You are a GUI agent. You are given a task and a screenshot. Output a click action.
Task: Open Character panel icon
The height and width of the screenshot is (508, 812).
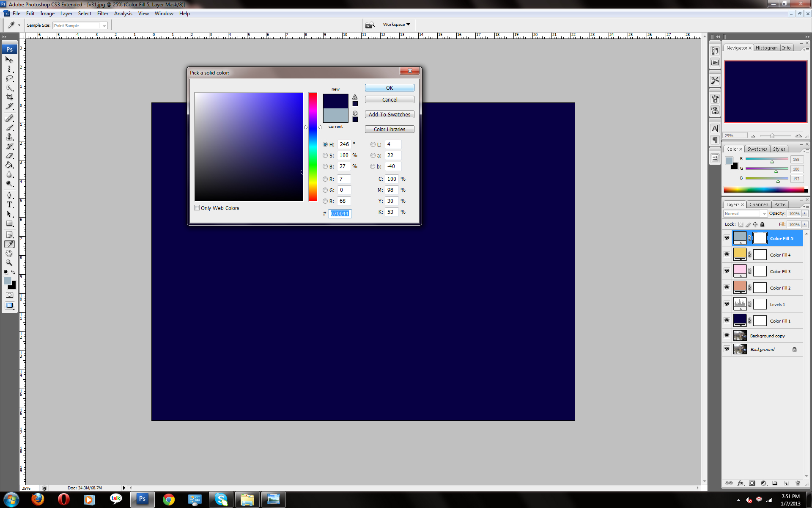click(715, 128)
